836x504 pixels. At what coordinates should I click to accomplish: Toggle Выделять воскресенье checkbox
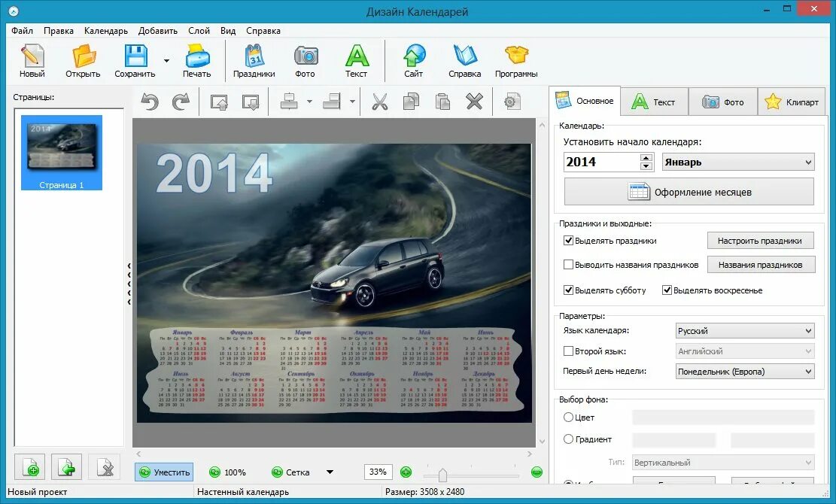(x=667, y=290)
